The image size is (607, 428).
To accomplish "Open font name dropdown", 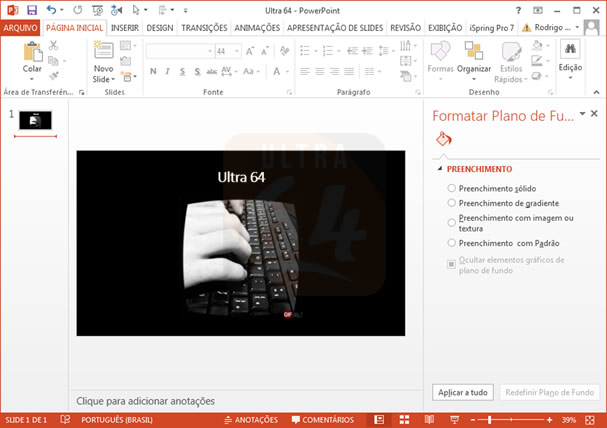I will point(210,51).
